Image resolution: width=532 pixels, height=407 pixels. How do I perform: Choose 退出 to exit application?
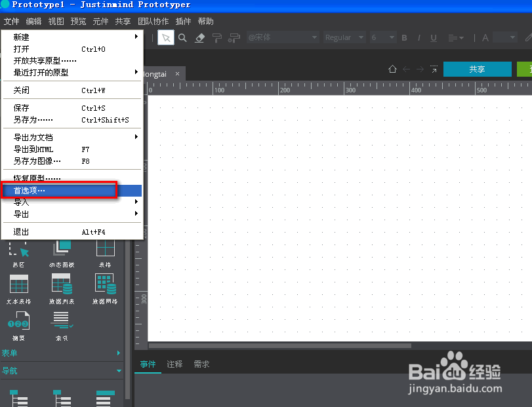point(72,232)
